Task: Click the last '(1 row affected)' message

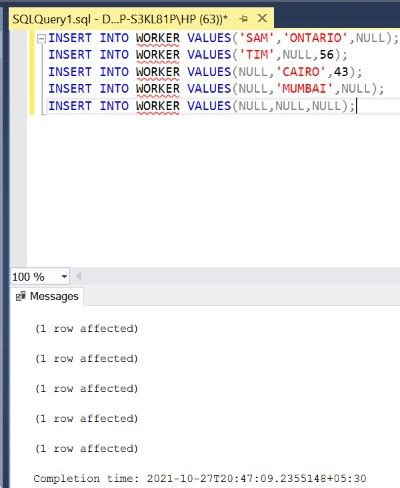Action: click(x=86, y=449)
